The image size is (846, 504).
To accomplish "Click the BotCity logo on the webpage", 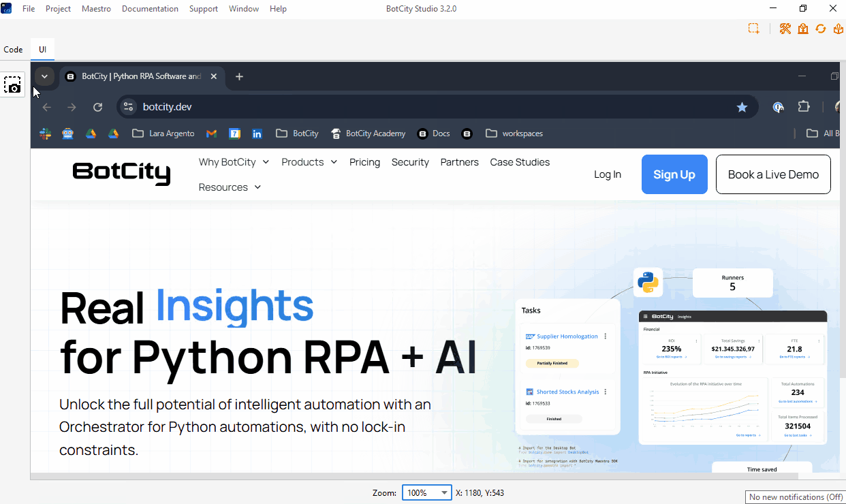I will pos(121,174).
